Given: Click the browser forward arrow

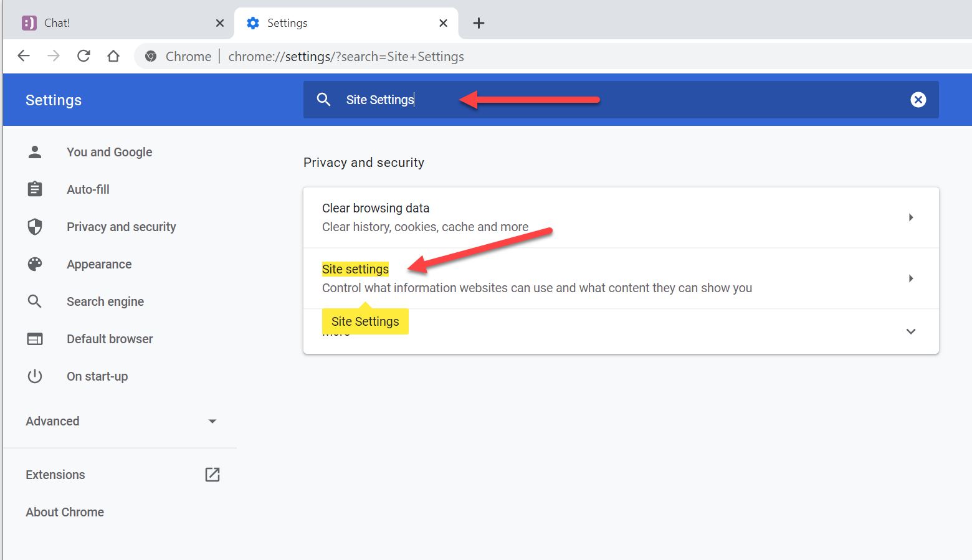Looking at the screenshot, I should click(x=54, y=56).
